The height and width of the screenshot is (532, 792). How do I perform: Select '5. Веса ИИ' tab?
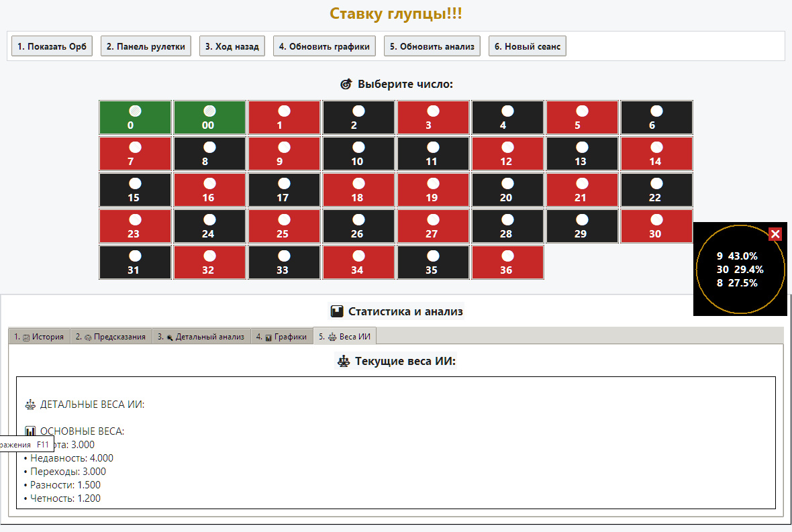click(344, 337)
